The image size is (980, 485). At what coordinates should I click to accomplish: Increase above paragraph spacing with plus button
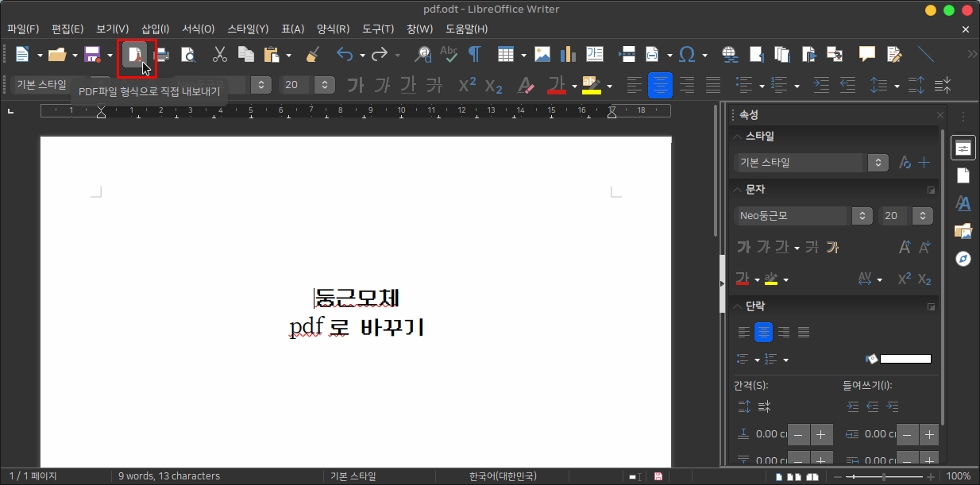pyautogui.click(x=820, y=434)
